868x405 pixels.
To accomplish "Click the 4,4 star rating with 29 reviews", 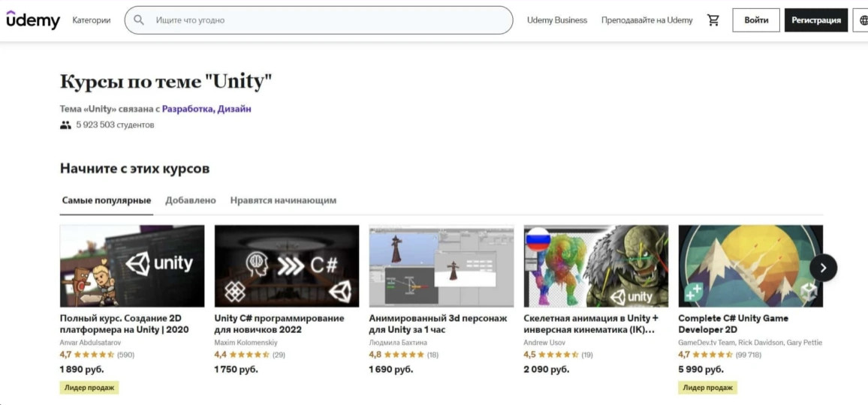I will click(x=249, y=355).
